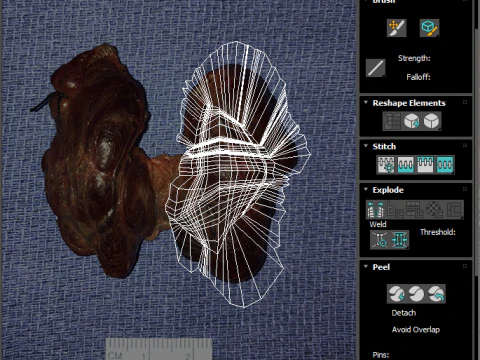Click Flatten by Material ID checkered sphere icon
Viewport: 480px width, 360px height.
point(434,209)
